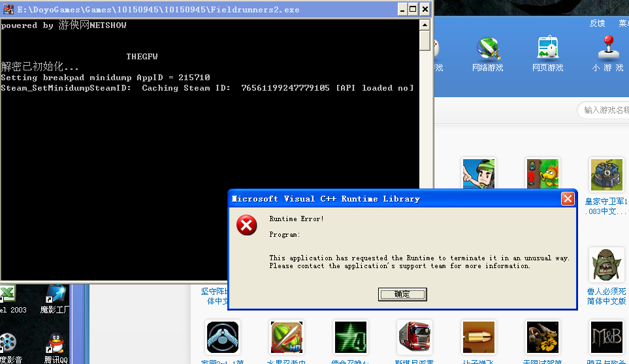Click the 'Steam_SetMinidumpSteamID' console line
This screenshot has height=364, width=629.
point(207,88)
